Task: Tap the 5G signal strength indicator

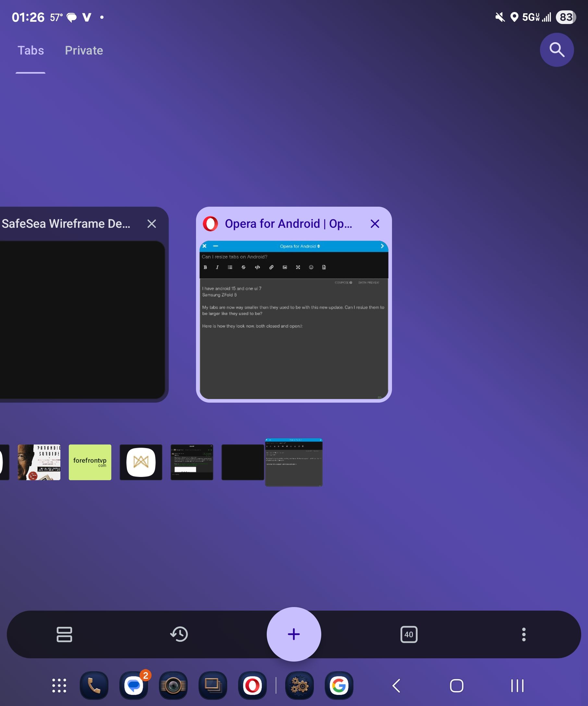Action: click(x=536, y=17)
